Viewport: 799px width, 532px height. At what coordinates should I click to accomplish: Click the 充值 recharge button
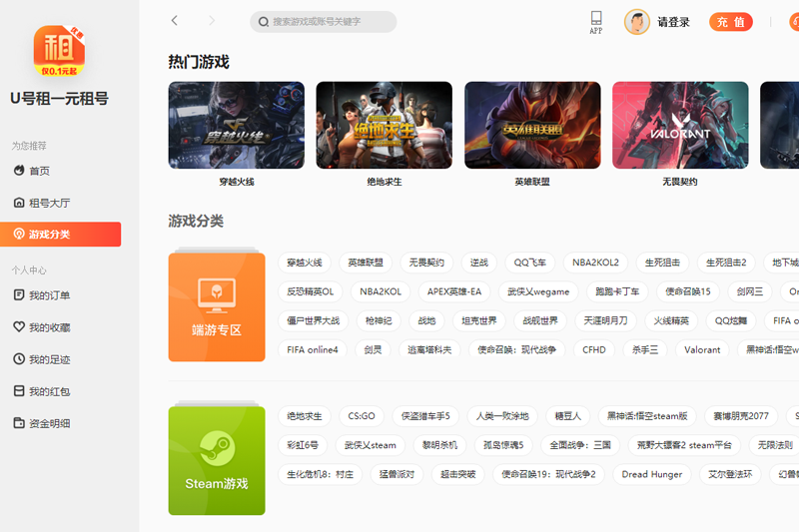point(731,22)
